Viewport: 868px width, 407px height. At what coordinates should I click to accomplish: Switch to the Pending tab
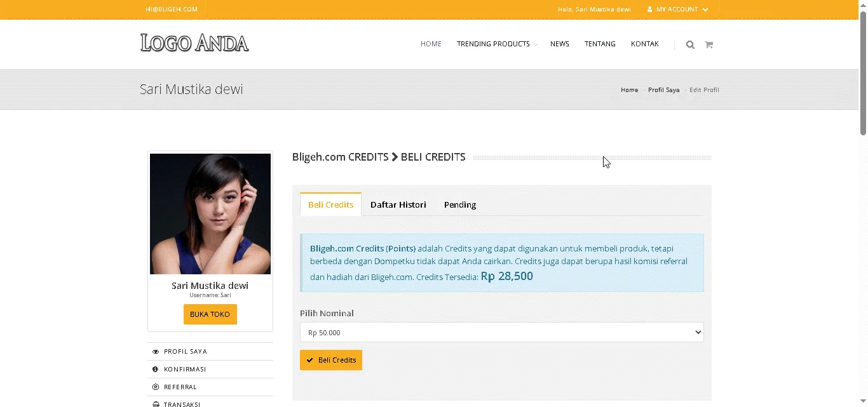click(459, 204)
